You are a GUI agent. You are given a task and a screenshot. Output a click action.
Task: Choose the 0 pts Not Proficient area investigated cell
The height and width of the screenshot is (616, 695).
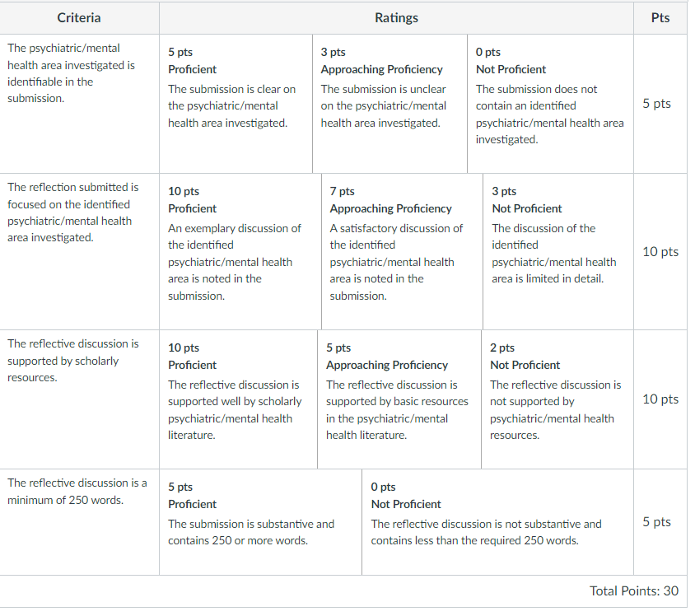click(551, 104)
